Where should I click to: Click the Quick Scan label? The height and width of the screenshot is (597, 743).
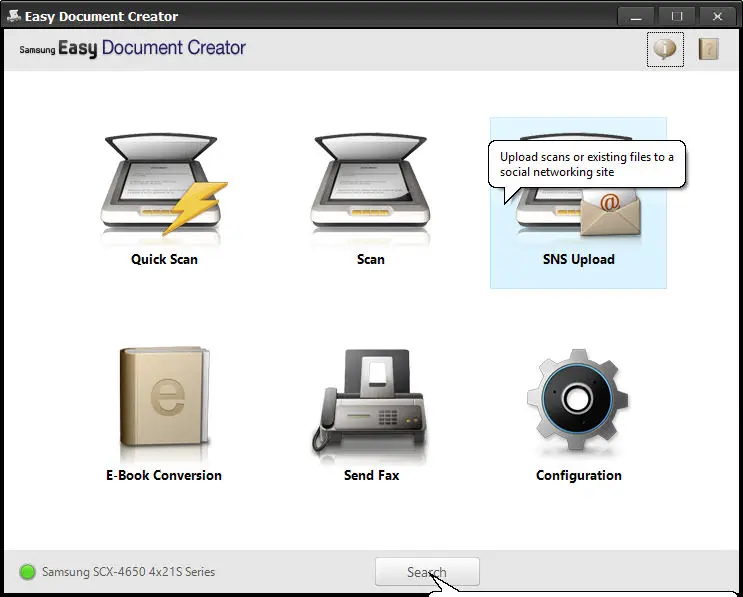(164, 260)
